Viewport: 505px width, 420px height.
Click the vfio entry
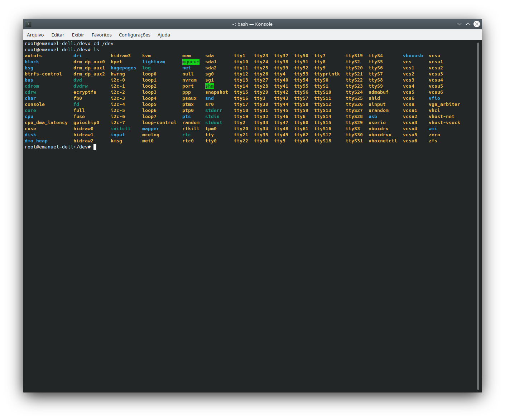click(x=434, y=98)
